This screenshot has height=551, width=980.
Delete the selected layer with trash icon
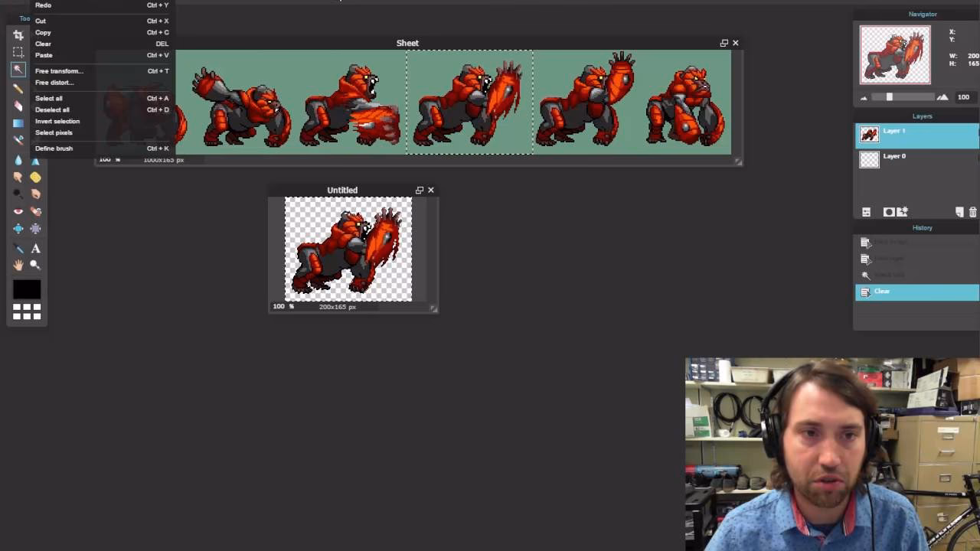point(973,212)
